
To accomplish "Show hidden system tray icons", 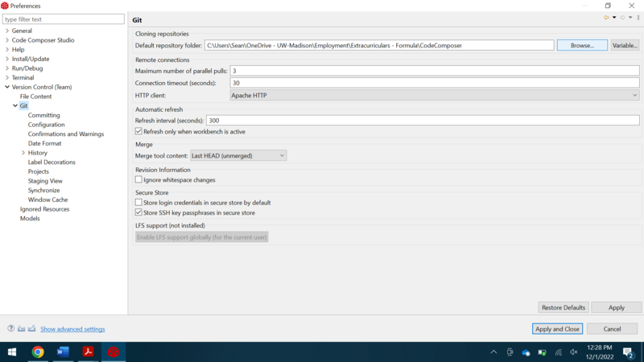I will click(493, 352).
